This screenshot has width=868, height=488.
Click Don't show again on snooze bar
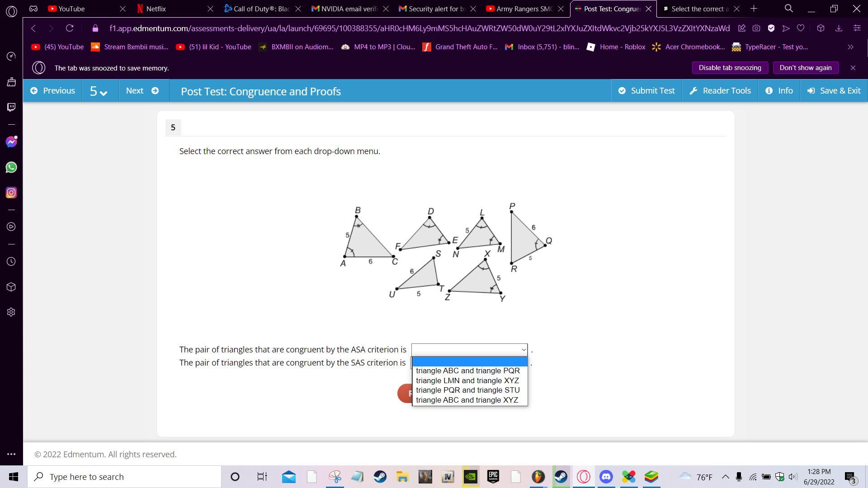point(805,68)
